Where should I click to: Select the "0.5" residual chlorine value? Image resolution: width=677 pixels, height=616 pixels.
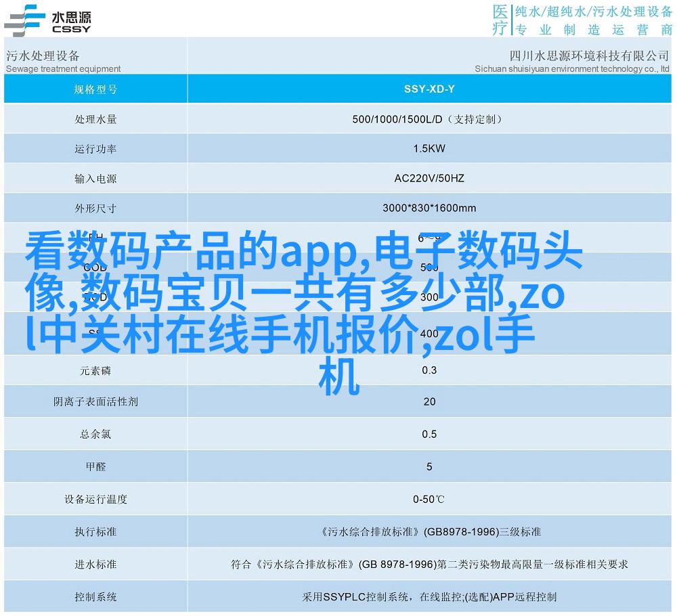[x=429, y=435]
